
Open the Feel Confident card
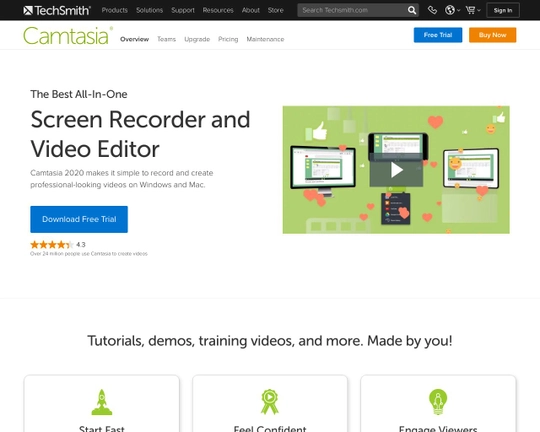[270, 404]
